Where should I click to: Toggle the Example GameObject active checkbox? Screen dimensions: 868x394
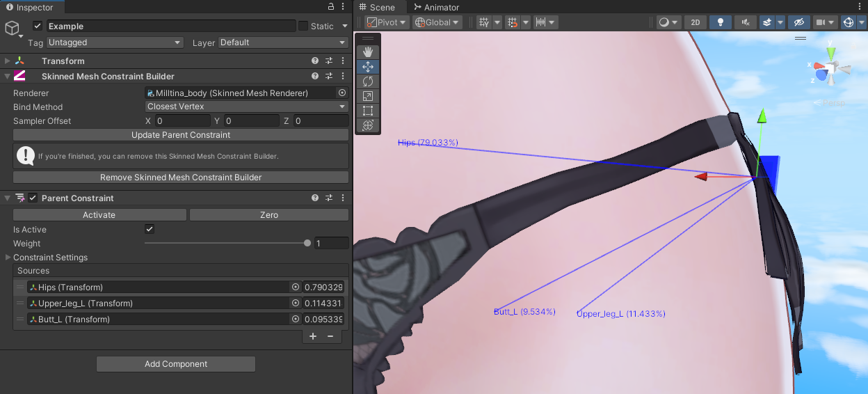click(x=38, y=26)
